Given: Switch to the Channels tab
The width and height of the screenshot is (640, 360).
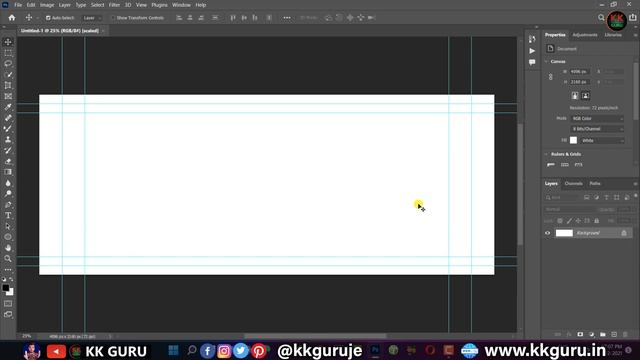Looking at the screenshot, I should pos(573,184).
